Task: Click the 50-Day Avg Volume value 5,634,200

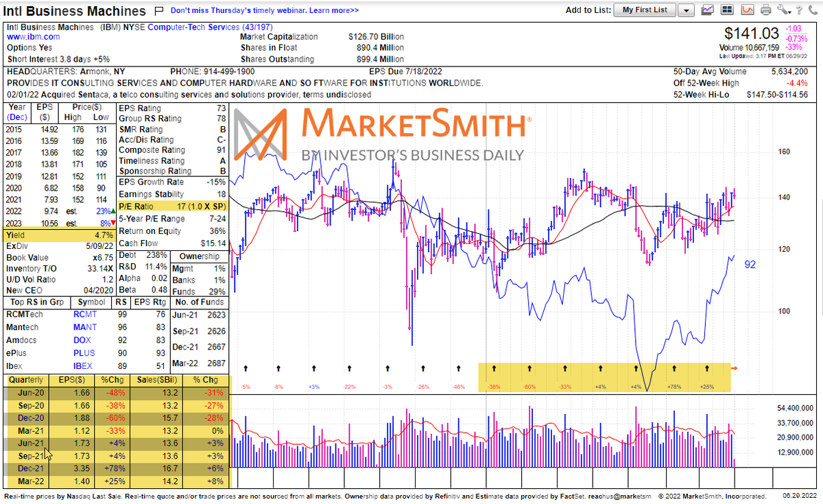Action: click(x=789, y=71)
